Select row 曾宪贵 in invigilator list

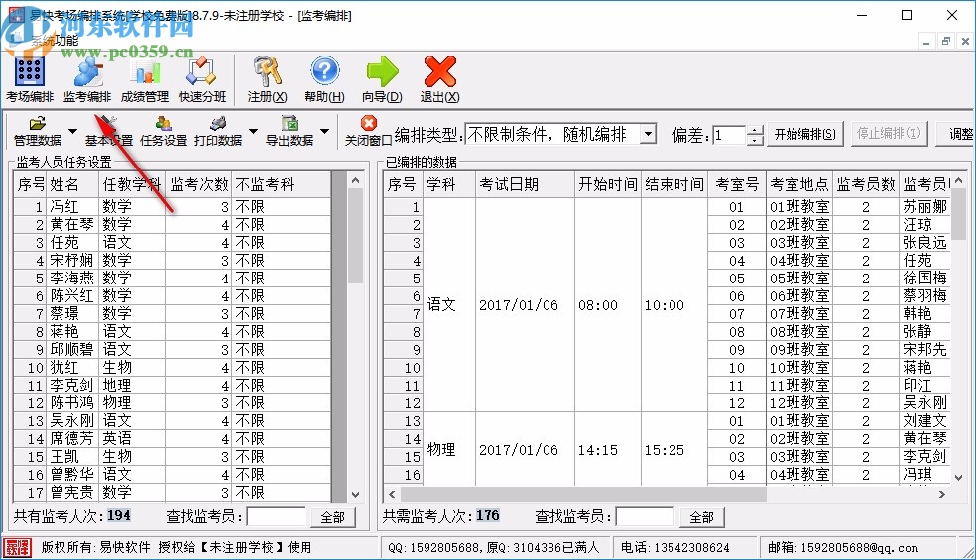coord(173,493)
